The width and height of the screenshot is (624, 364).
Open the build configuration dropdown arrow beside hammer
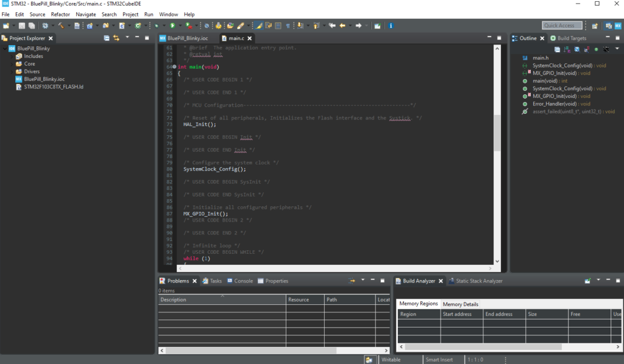68,26
